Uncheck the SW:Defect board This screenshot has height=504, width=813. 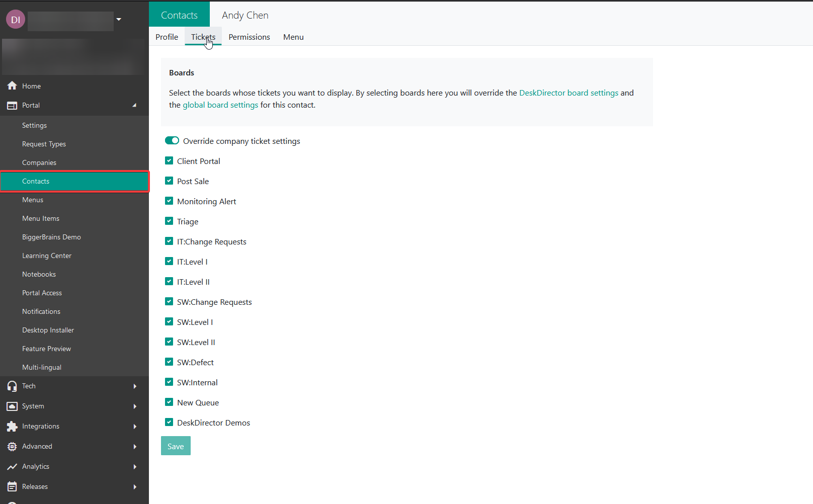point(169,362)
